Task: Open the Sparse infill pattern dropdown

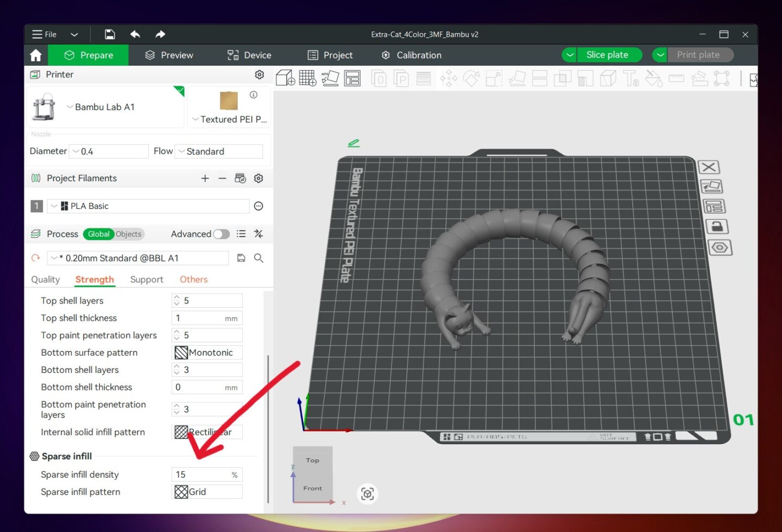Action: click(207, 492)
